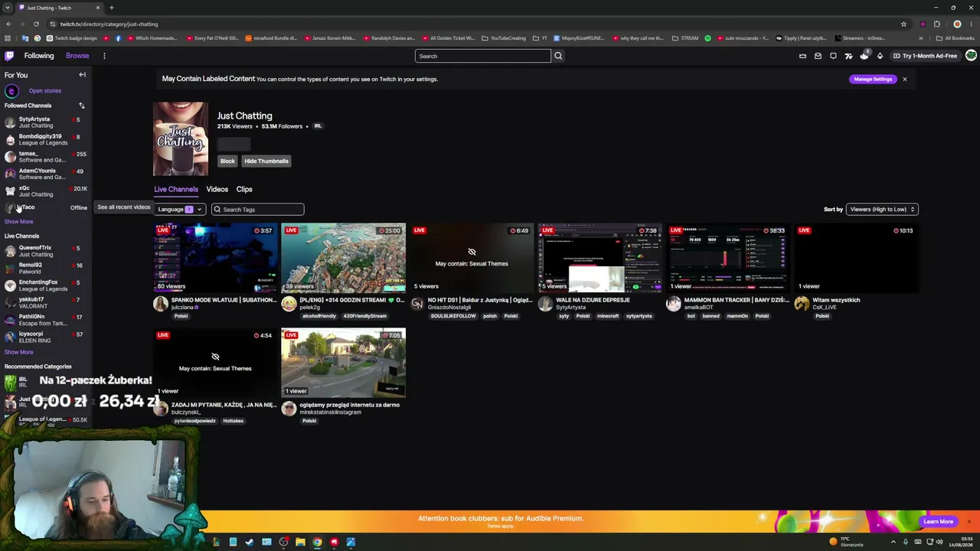Open Google Chrome from the taskbar
Viewport: 980px width, 551px height.
[317, 542]
